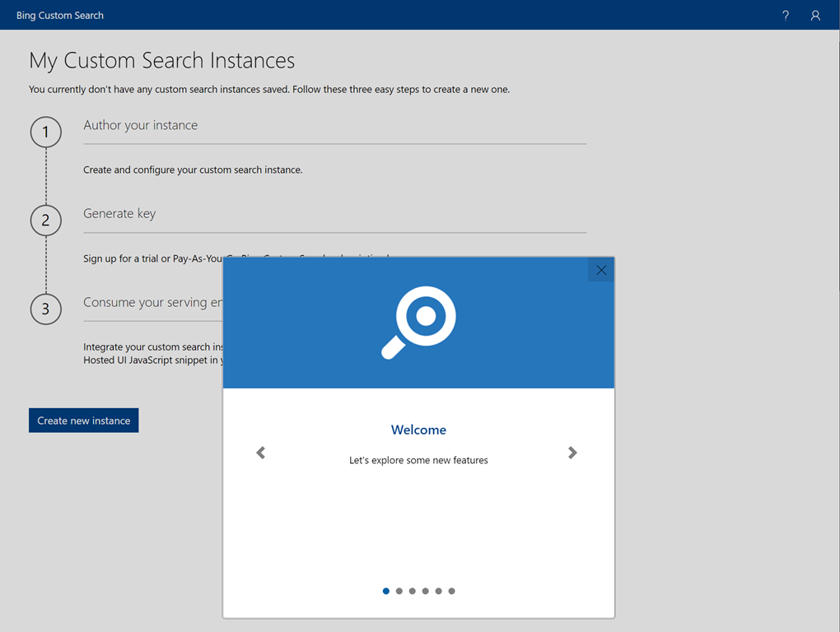Close the Welcome dialog with X

click(x=600, y=270)
